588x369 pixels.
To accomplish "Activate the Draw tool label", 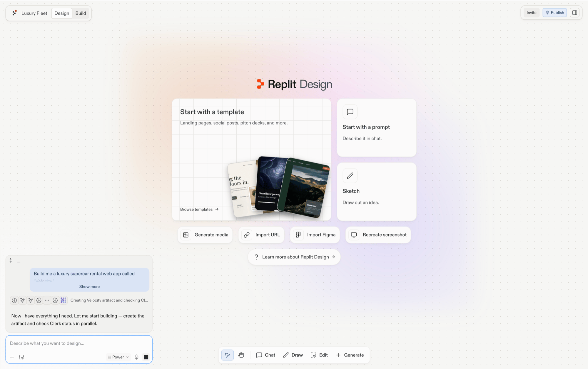I will tap(297, 355).
